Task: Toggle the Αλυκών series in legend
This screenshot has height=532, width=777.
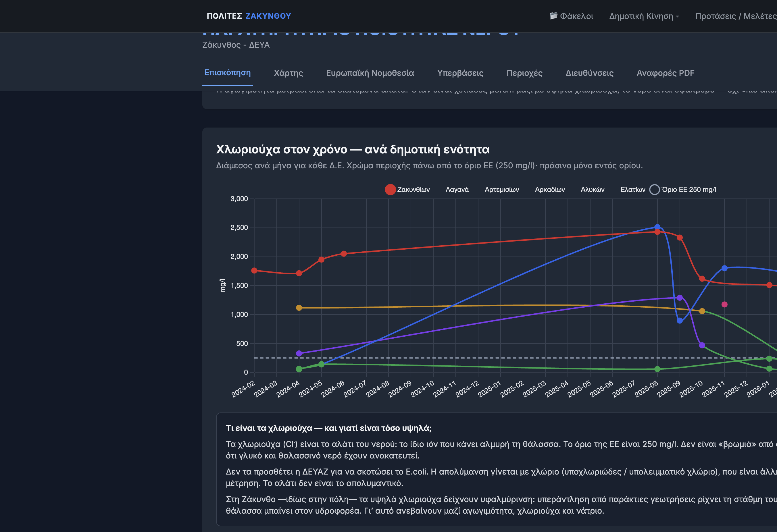Action: pos(593,190)
